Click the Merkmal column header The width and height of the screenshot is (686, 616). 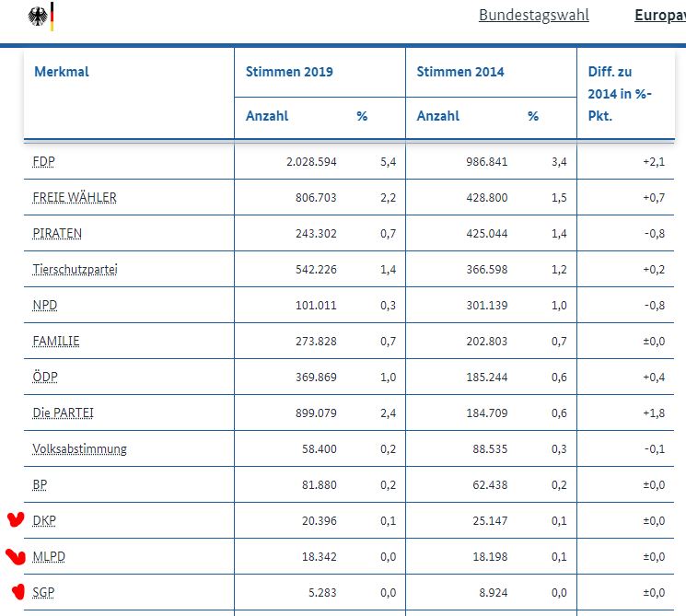[62, 71]
